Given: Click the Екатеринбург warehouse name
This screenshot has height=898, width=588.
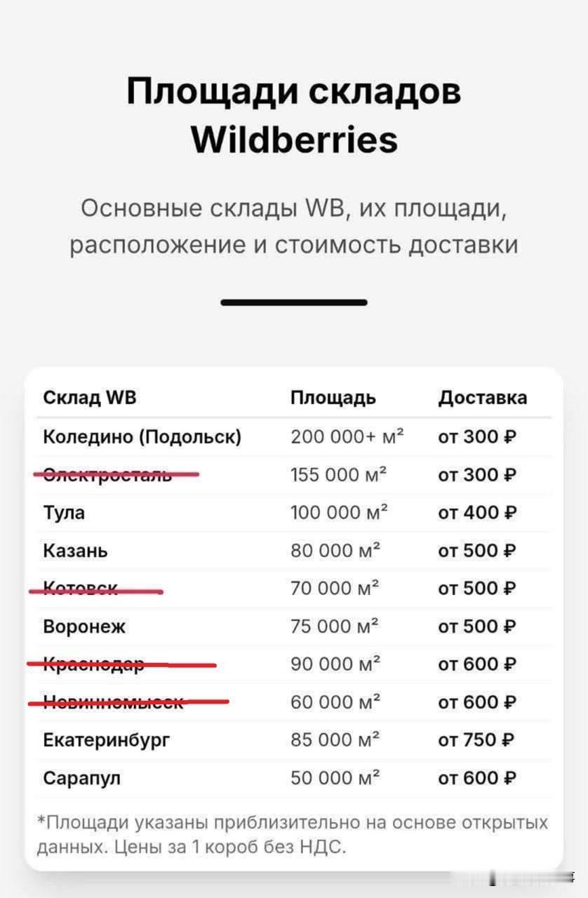Looking at the screenshot, I should point(107,740).
